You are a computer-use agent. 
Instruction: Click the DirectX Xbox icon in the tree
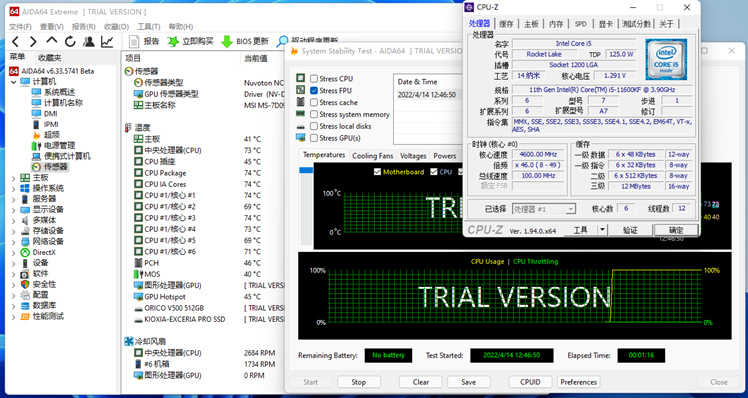[25, 252]
